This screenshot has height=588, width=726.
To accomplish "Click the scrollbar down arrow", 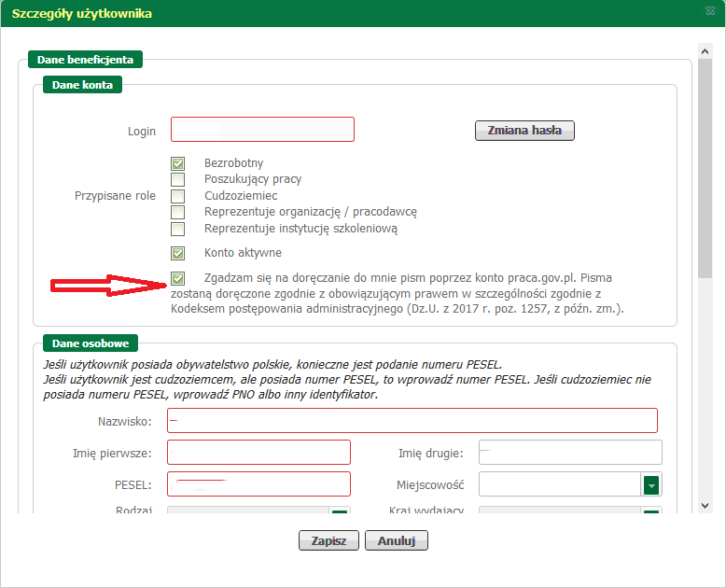I will (x=705, y=506).
